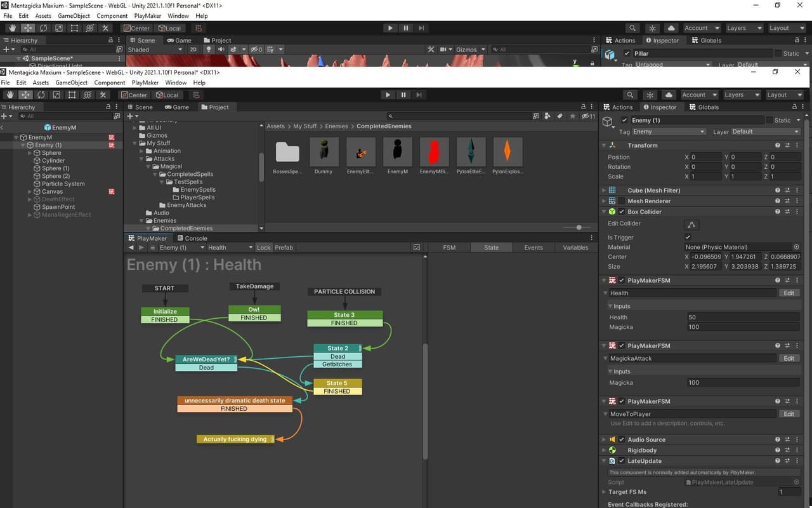Select the Transform tool in front window

pos(88,95)
